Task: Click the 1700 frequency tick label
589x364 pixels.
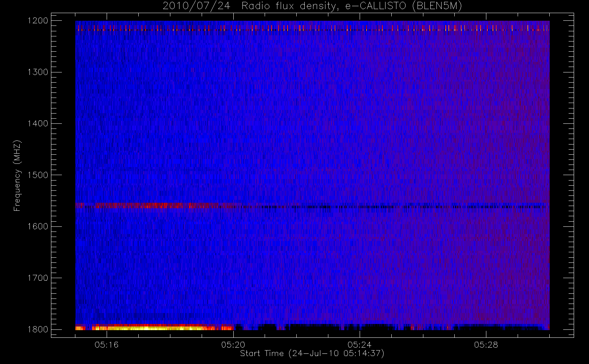Action: click(x=38, y=278)
